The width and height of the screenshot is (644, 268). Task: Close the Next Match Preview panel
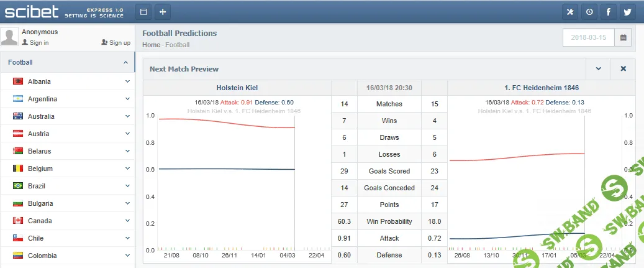click(x=623, y=69)
